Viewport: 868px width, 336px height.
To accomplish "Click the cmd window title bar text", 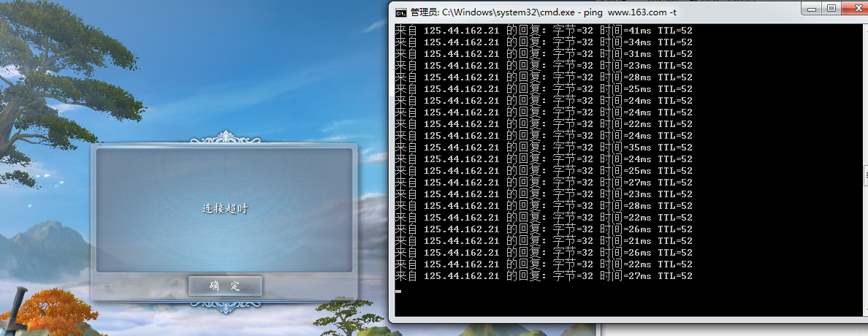I will [x=543, y=12].
